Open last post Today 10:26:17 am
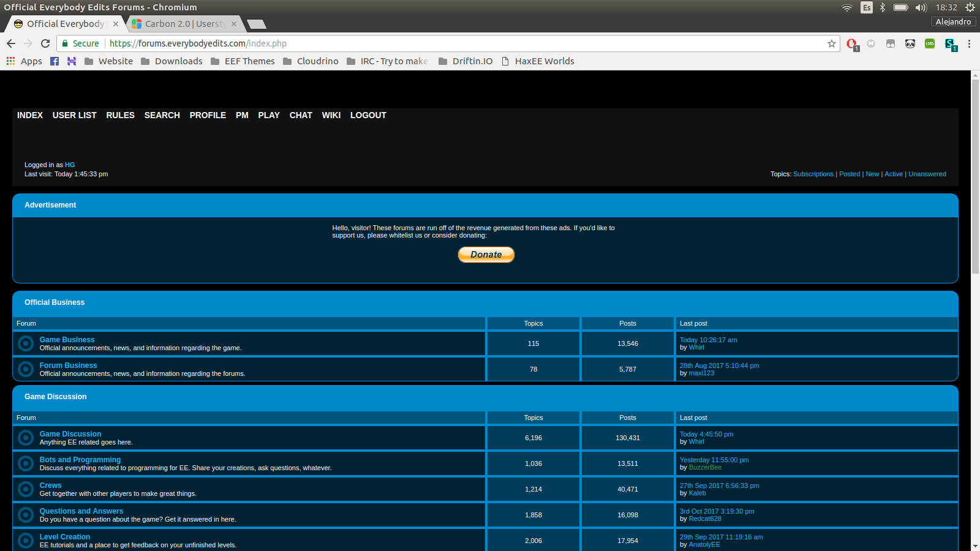Image resolution: width=980 pixels, height=551 pixels. (709, 340)
